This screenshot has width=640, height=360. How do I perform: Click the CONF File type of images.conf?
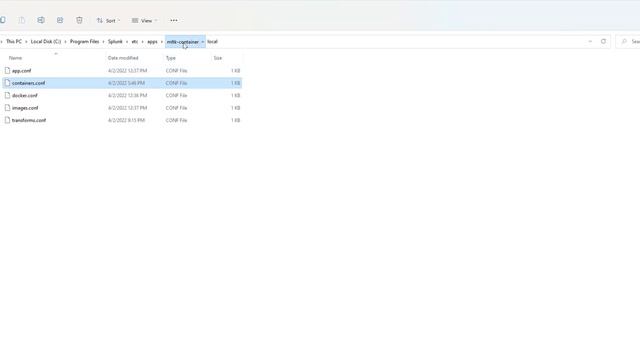tap(176, 108)
